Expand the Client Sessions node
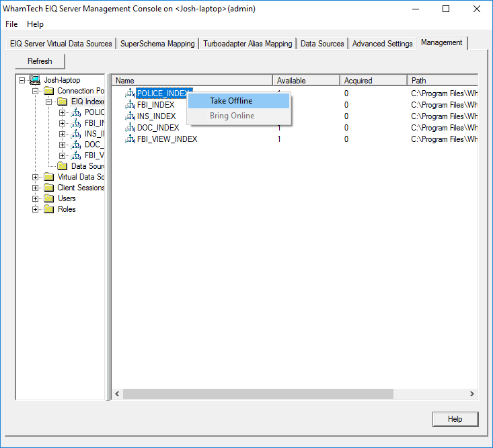This screenshot has height=448, width=493. [x=35, y=188]
